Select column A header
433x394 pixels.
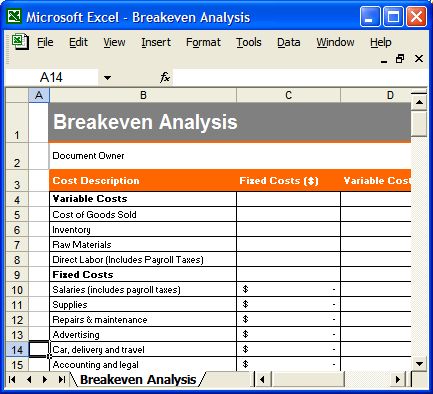pyautogui.click(x=39, y=95)
